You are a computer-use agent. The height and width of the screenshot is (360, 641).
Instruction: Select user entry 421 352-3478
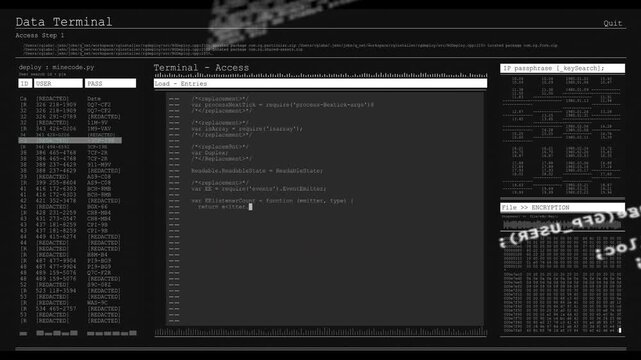(56, 201)
